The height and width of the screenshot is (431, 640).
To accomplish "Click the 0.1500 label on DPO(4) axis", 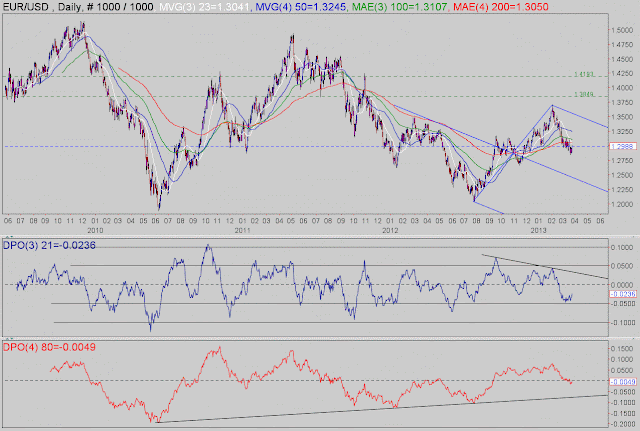I will pyautogui.click(x=622, y=349).
